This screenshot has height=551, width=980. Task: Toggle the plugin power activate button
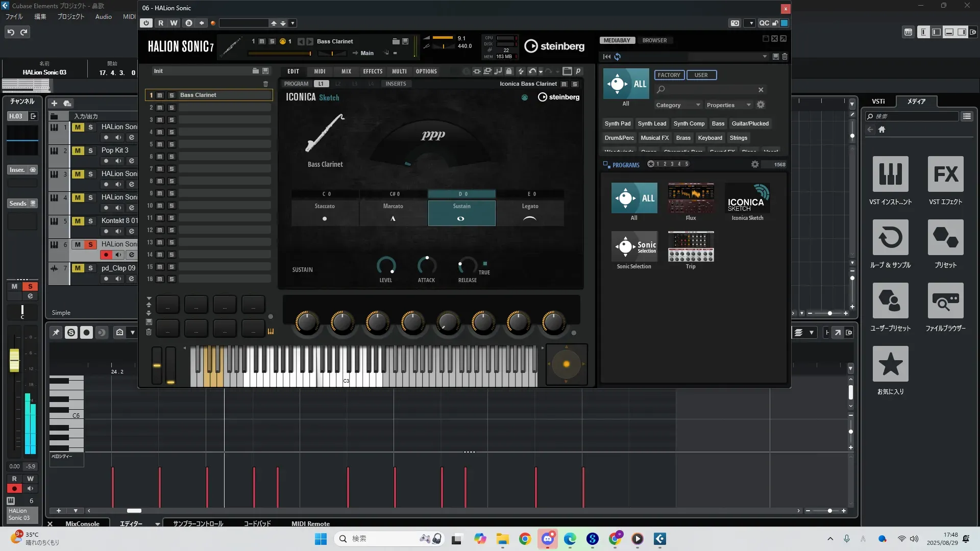[146, 23]
